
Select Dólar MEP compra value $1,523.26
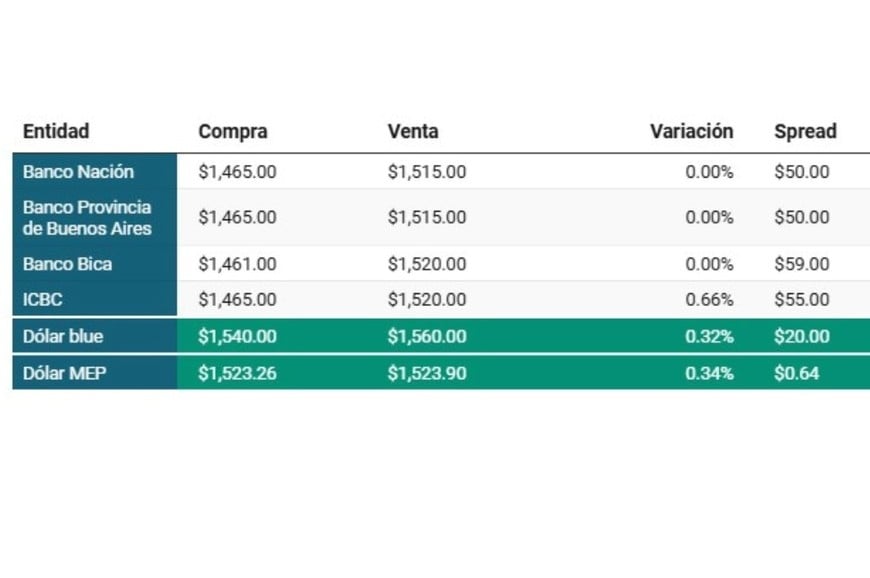pyautogui.click(x=237, y=373)
